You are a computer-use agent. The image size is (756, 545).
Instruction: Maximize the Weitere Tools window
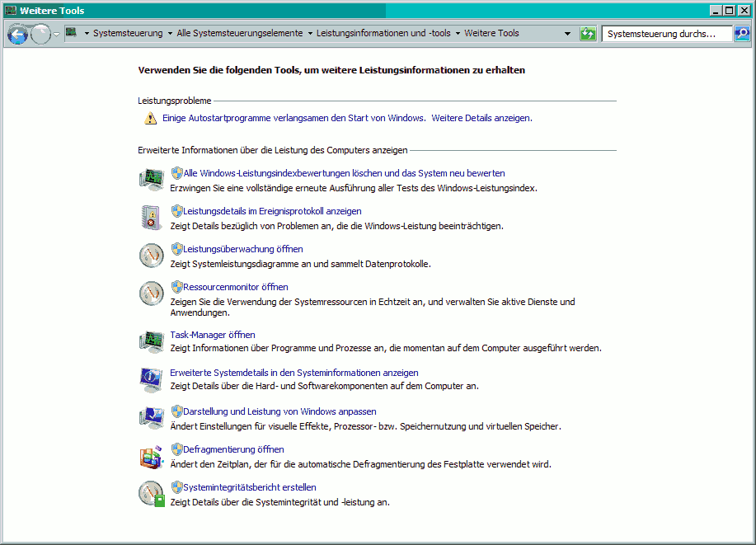point(730,10)
